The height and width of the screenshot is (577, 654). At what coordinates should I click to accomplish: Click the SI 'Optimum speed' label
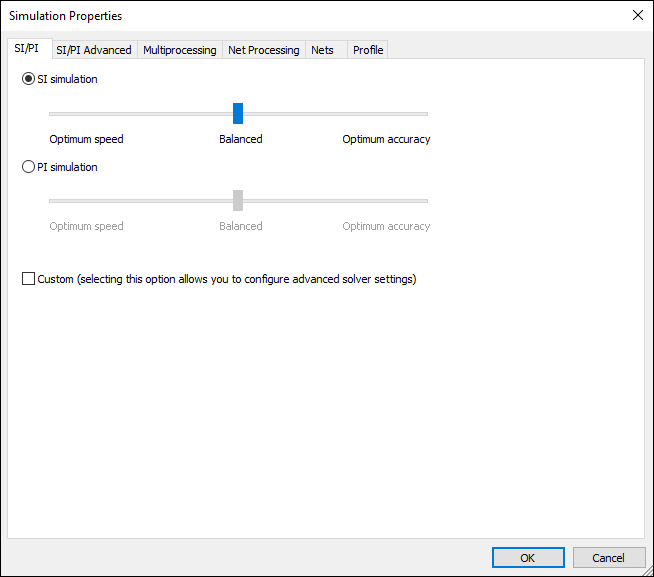click(x=86, y=139)
